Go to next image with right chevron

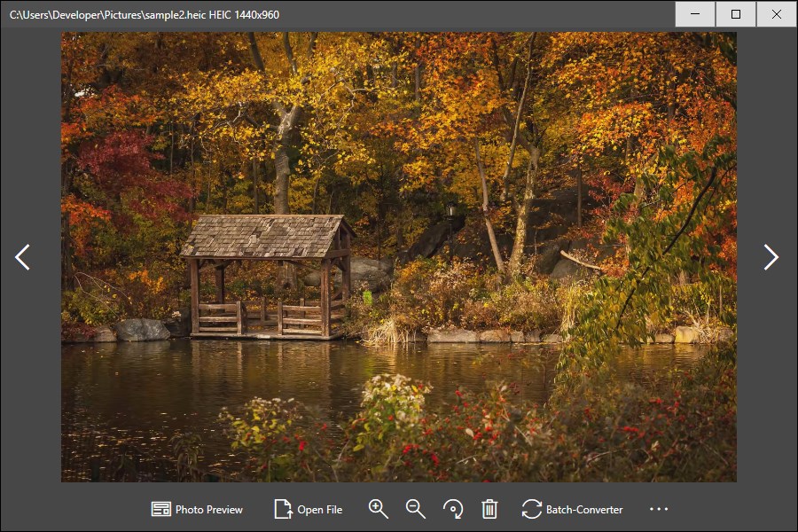point(771,257)
